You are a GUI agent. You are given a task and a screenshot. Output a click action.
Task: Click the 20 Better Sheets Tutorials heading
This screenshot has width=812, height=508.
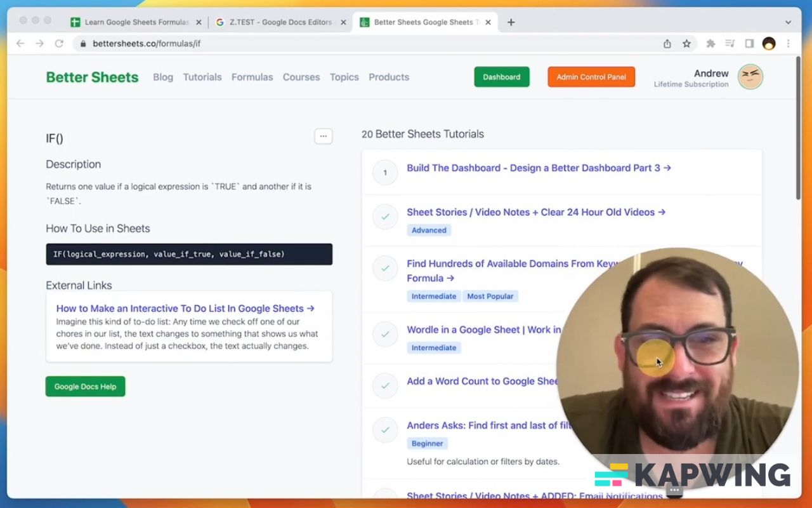coord(422,134)
